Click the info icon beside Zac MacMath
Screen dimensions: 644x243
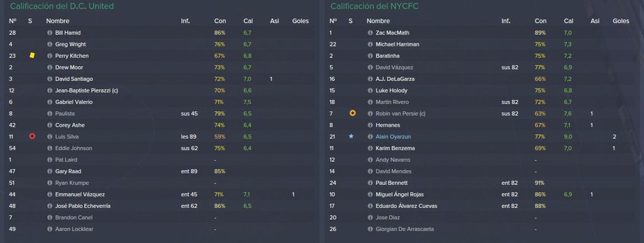370,33
